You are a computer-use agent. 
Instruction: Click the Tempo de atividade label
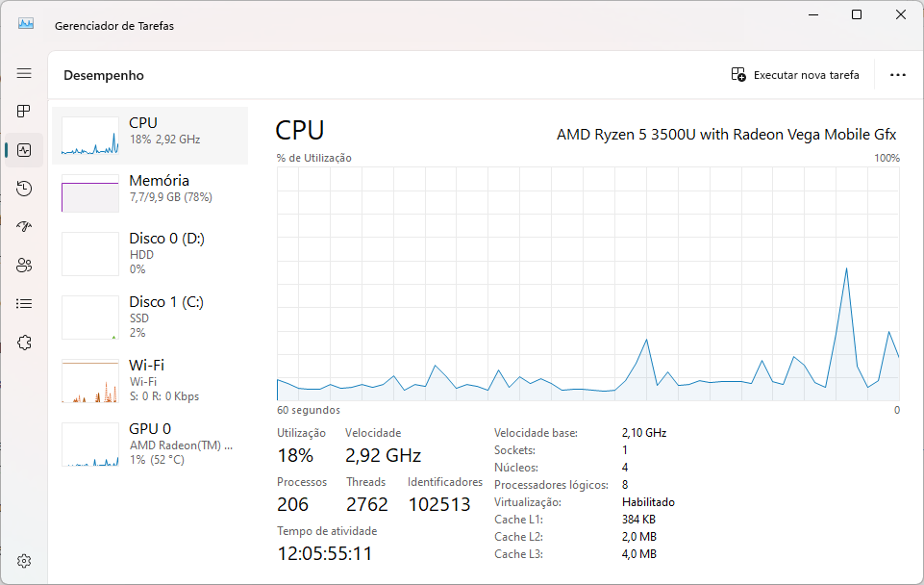coord(327,531)
